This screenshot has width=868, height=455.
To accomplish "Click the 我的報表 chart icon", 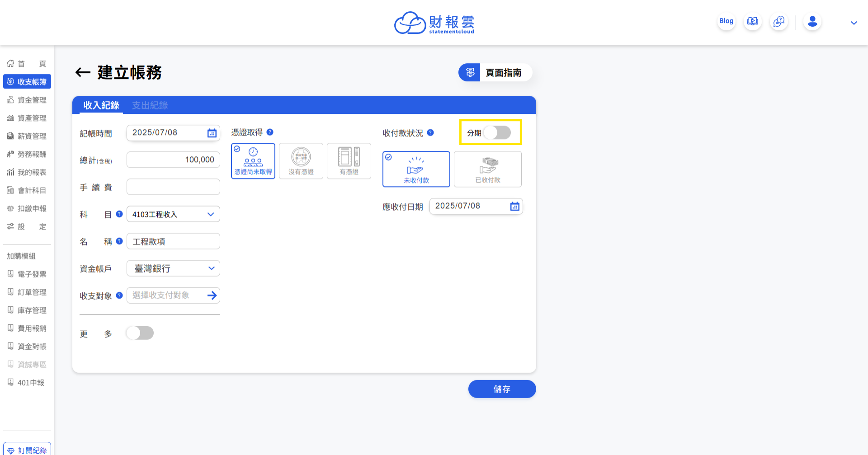I will 10,172.
